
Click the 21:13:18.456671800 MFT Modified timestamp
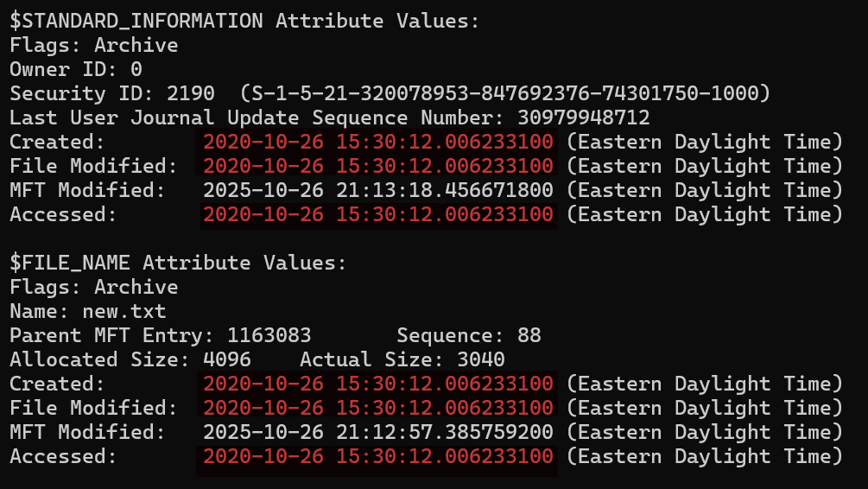pos(378,190)
